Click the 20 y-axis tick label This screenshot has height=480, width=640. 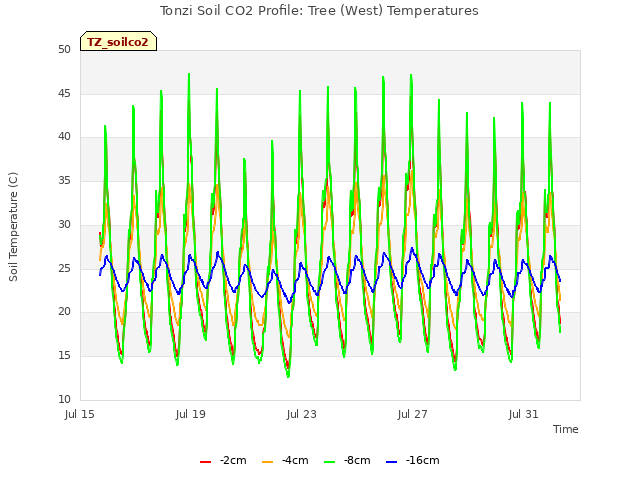[x=64, y=311]
